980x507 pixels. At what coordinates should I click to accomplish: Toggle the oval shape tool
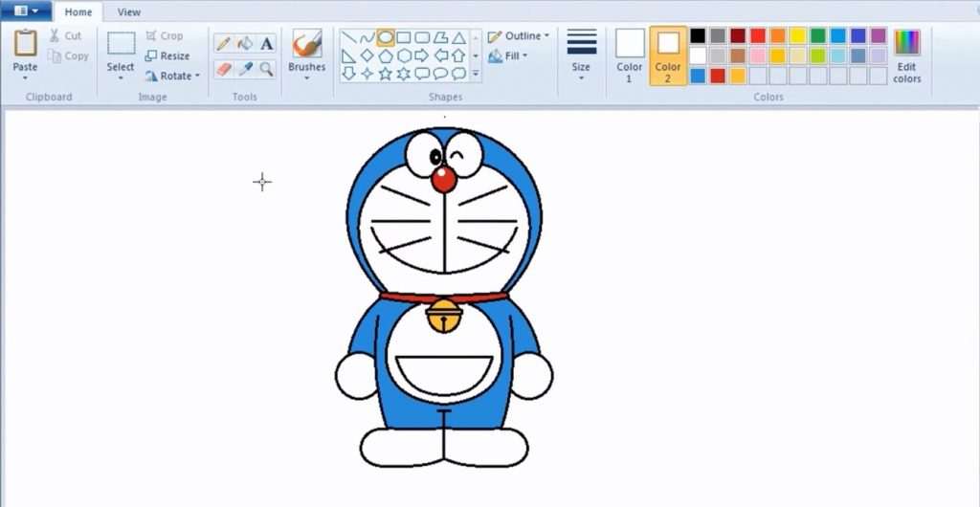[386, 37]
